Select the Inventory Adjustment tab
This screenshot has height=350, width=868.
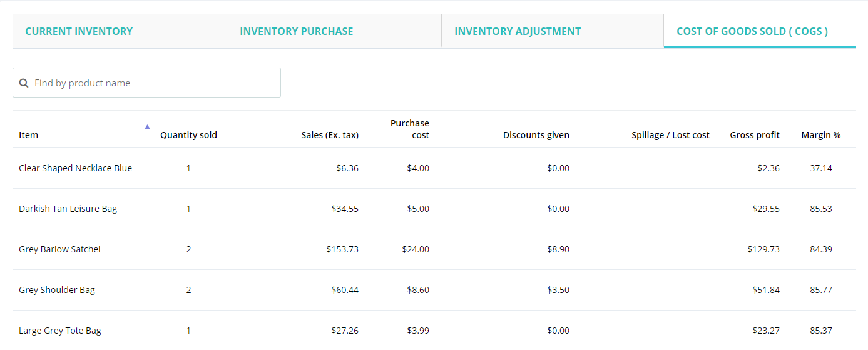click(x=518, y=31)
